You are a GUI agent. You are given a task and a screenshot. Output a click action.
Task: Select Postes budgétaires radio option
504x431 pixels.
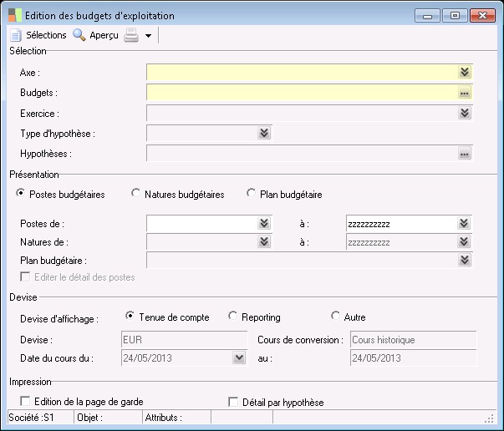[x=22, y=195]
